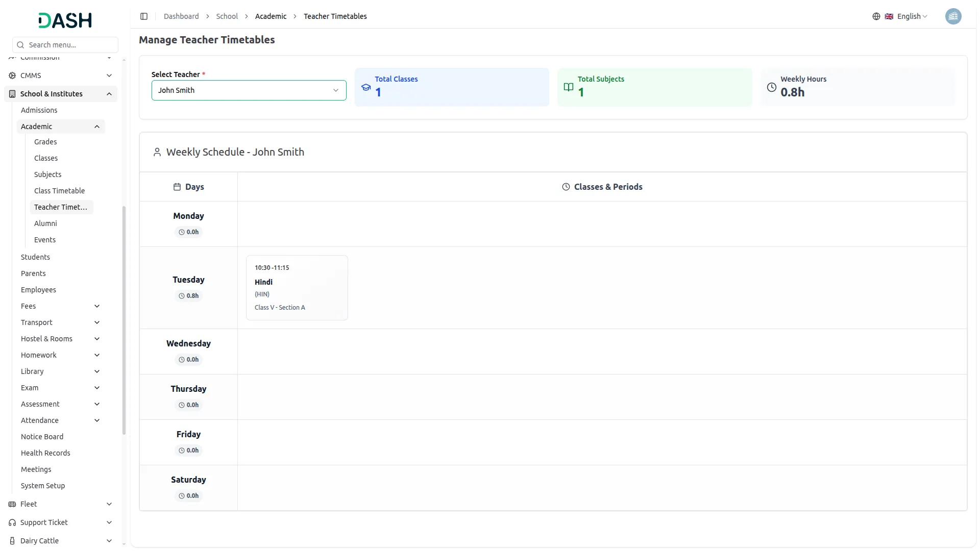Open Class Timetable in sidebar
The width and height of the screenshot is (980, 551).
click(59, 191)
